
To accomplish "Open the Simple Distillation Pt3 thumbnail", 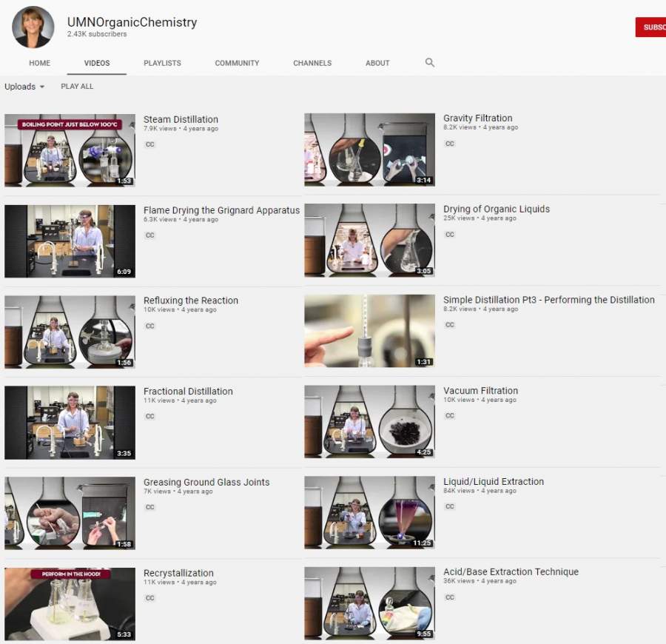I will [369, 331].
